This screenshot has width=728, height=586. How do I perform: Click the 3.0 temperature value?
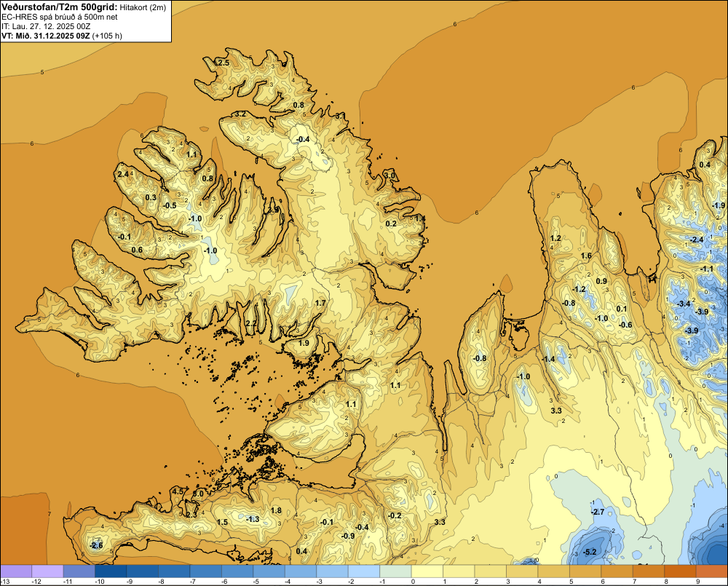click(391, 175)
